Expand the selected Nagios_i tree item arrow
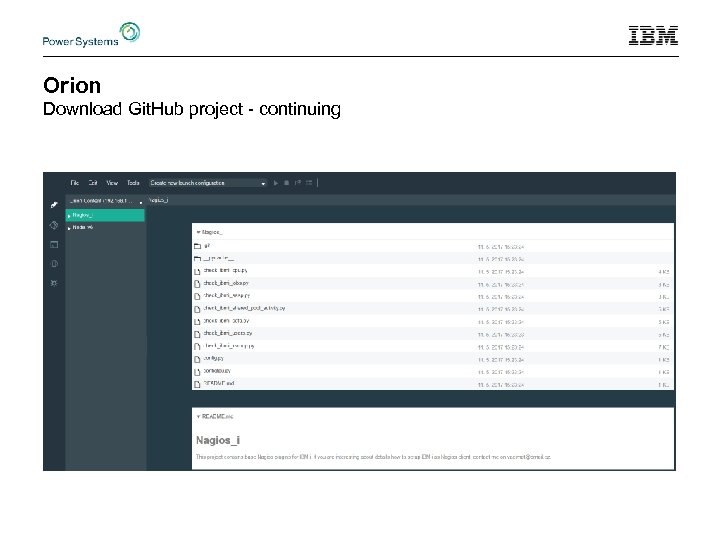This screenshot has height=540, width=720. point(69,215)
